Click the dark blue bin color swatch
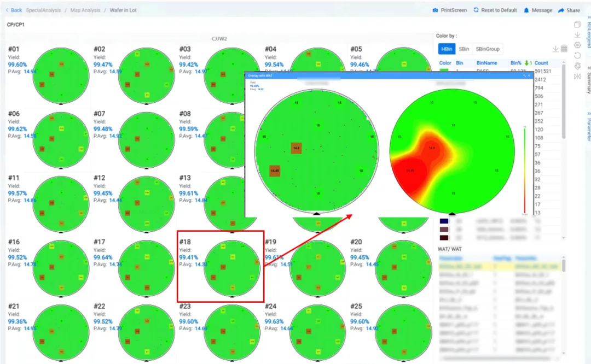 tap(444, 221)
